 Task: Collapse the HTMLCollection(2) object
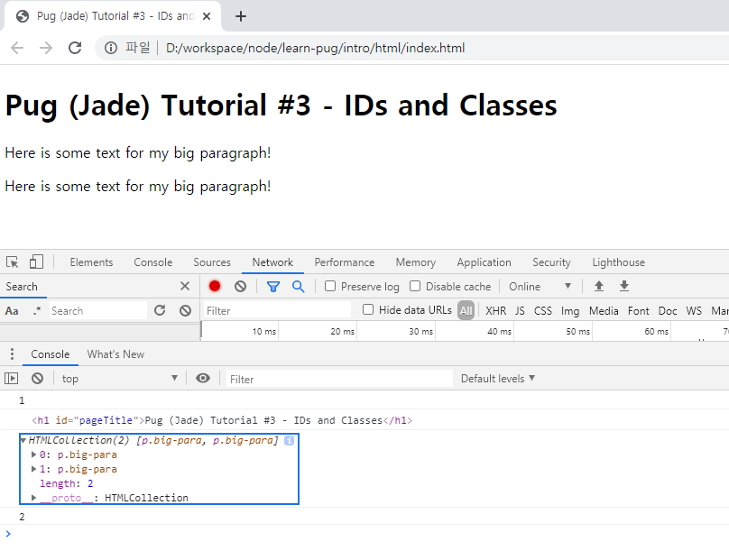pyautogui.click(x=23, y=441)
